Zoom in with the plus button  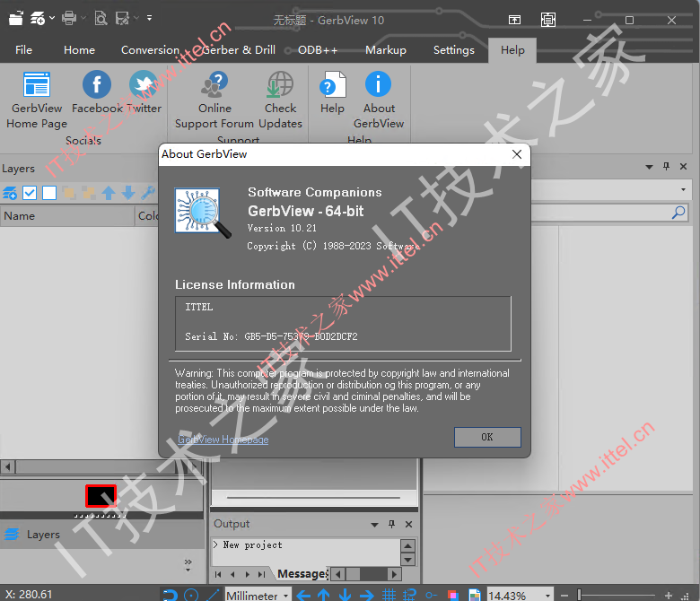tap(668, 596)
